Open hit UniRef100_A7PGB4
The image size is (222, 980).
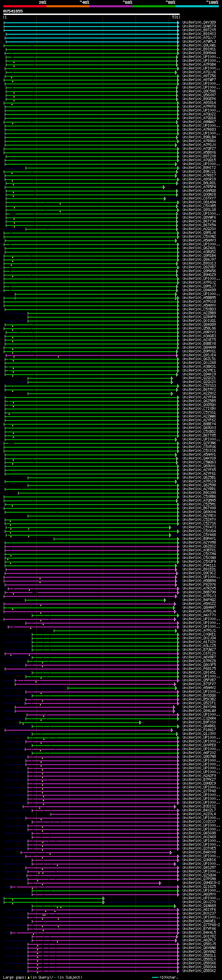[199, 64]
